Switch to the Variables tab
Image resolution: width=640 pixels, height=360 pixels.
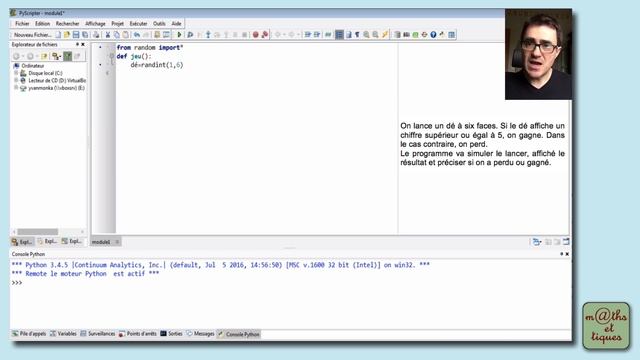coord(63,334)
